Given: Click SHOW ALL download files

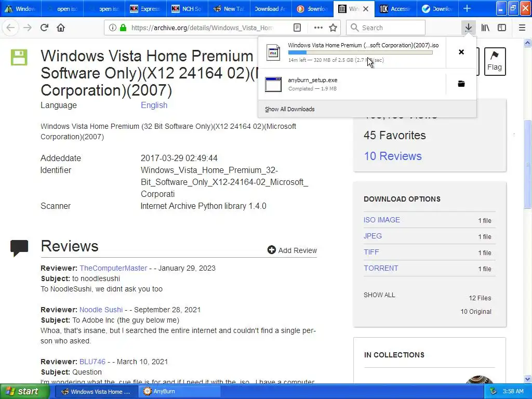Looking at the screenshot, I should point(379,295).
